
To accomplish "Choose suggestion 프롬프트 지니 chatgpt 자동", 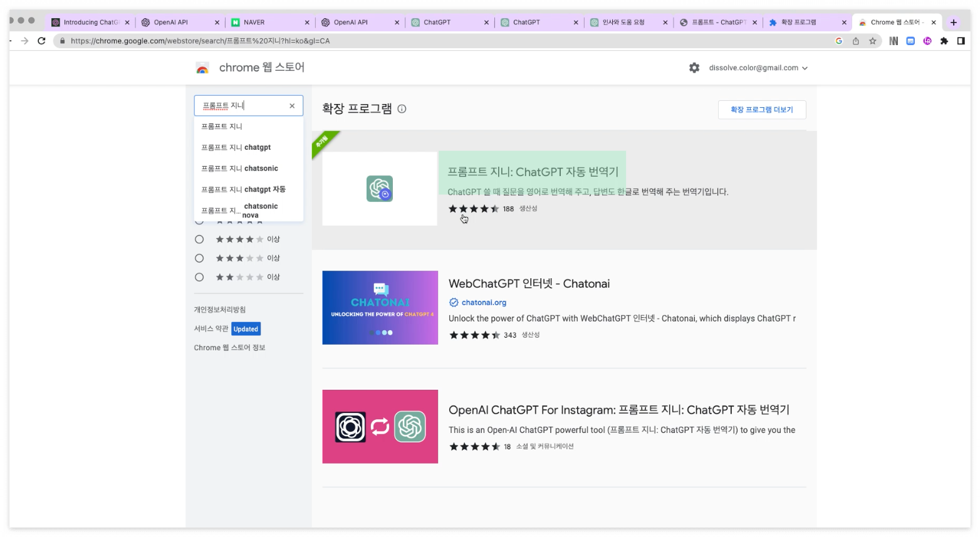I will (249, 189).
